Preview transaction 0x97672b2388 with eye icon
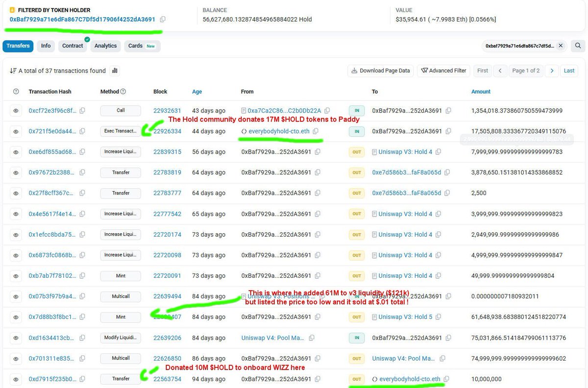Screen dimensions: 588x388 click(x=16, y=172)
